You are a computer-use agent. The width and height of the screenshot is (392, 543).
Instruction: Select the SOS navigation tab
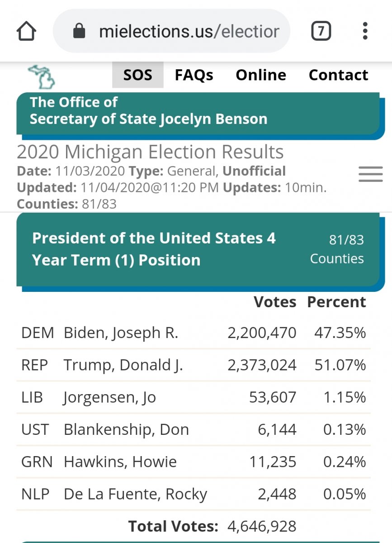tap(137, 75)
